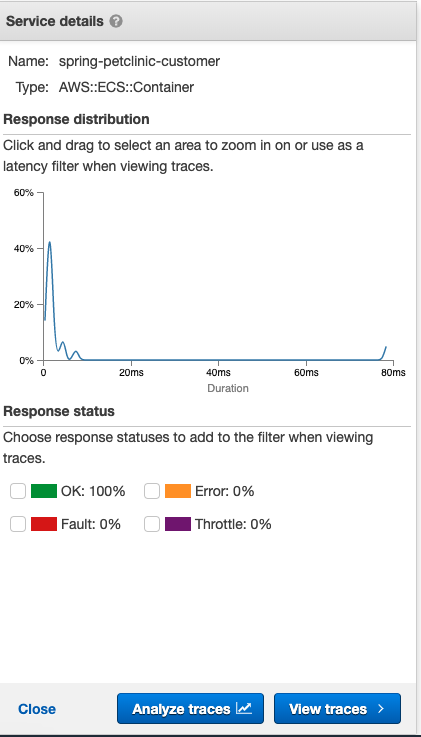
Task: Open Analyze traces
Action: (190, 708)
